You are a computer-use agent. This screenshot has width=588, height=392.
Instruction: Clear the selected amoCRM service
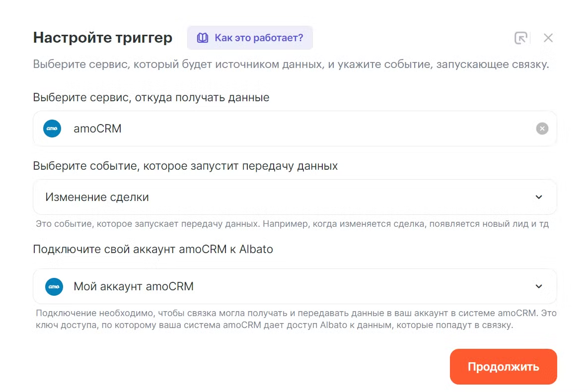[542, 129]
